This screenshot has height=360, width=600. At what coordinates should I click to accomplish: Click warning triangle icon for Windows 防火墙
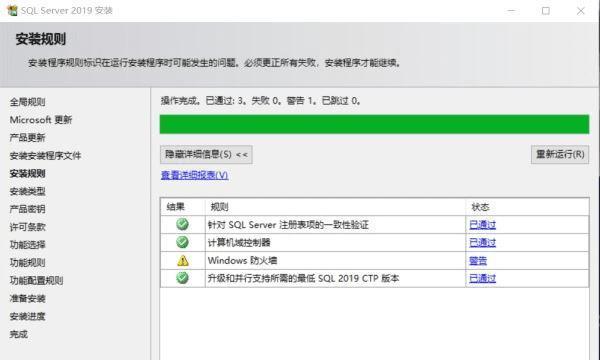(183, 261)
